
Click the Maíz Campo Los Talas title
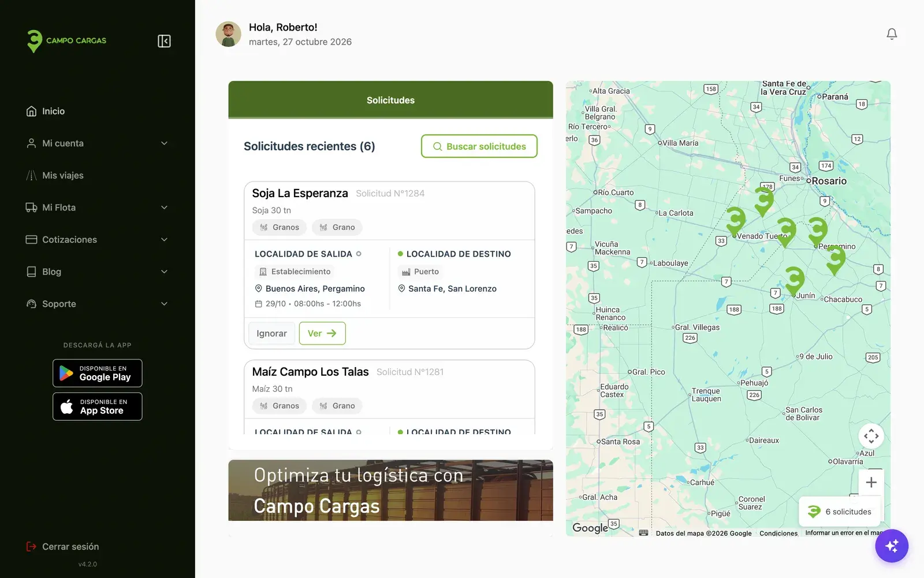(x=310, y=372)
